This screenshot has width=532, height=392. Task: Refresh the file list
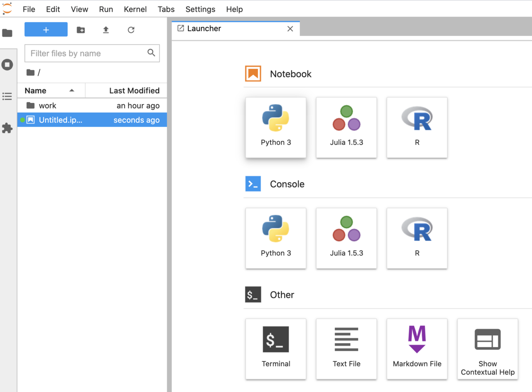click(131, 30)
